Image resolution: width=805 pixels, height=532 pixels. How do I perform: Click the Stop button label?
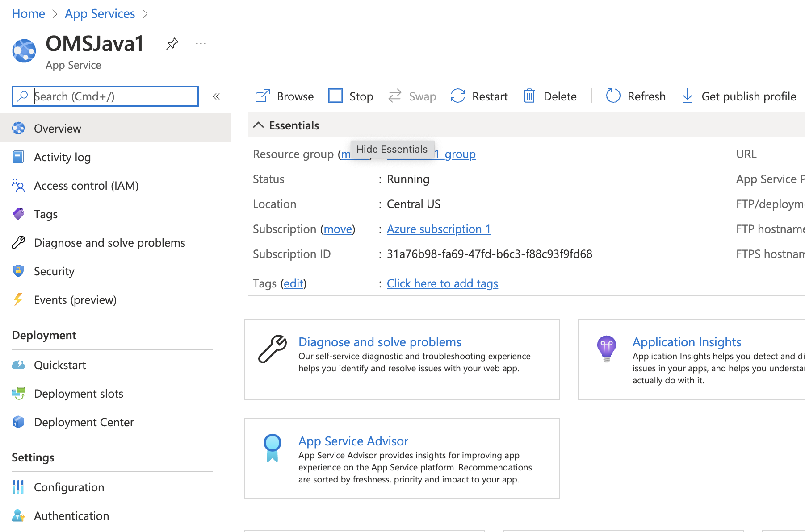(x=361, y=96)
